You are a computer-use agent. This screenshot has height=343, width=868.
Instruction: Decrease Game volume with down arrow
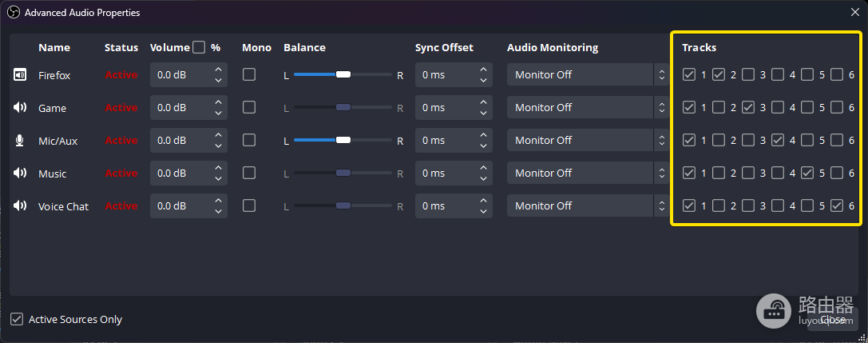tap(219, 113)
